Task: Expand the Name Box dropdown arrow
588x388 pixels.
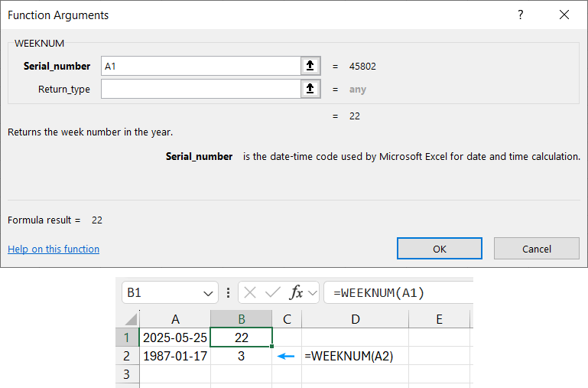Action: point(208,293)
